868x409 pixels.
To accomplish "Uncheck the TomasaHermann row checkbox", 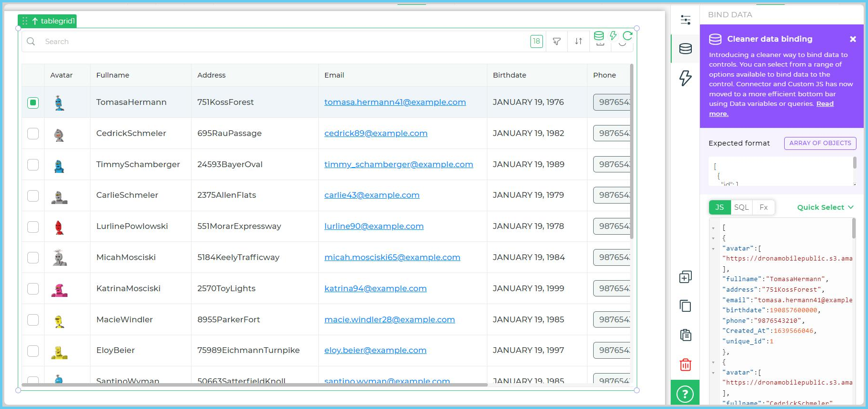I will pyautogui.click(x=33, y=102).
